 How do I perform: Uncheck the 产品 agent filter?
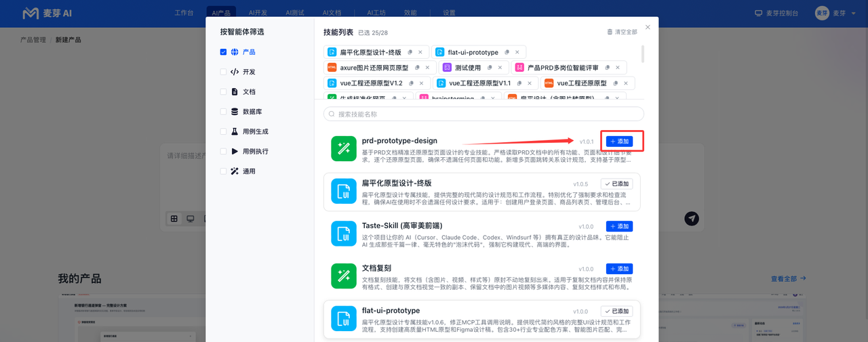pos(223,52)
